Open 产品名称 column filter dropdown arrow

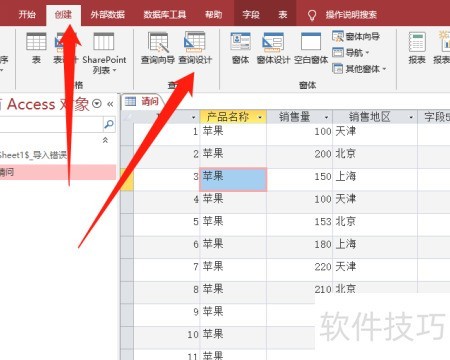click(260, 117)
